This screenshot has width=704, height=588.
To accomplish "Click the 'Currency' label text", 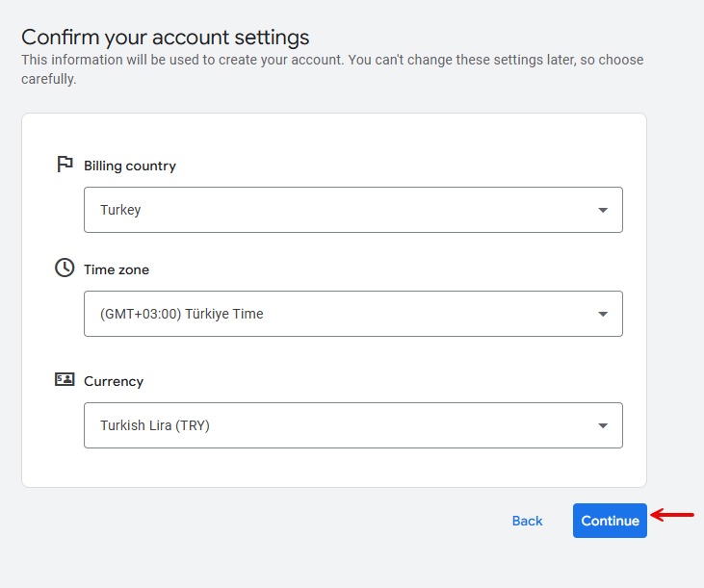I will pyautogui.click(x=114, y=381).
